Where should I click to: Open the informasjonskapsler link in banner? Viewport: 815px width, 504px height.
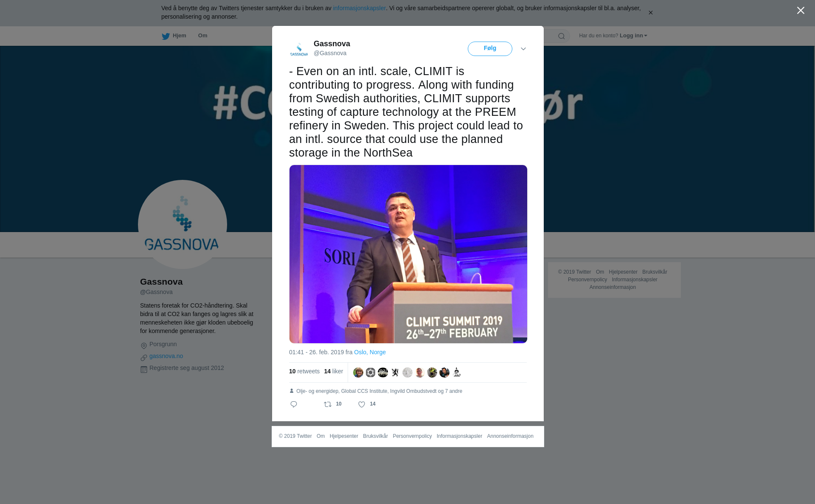tap(359, 8)
